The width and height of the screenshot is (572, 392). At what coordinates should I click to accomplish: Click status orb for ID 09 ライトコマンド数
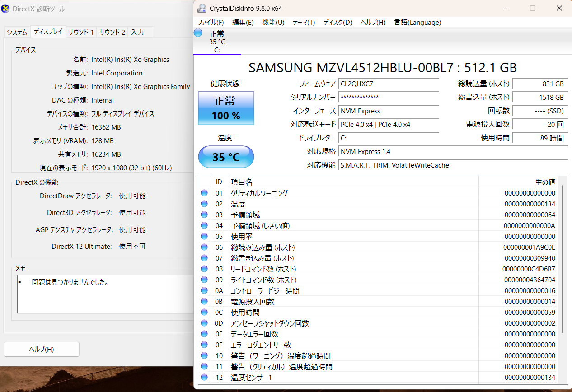pos(204,280)
